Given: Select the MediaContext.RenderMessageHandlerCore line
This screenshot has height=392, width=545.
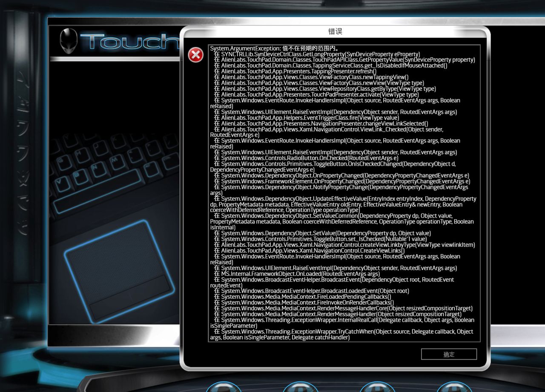Looking at the screenshot, I should [x=343, y=309].
